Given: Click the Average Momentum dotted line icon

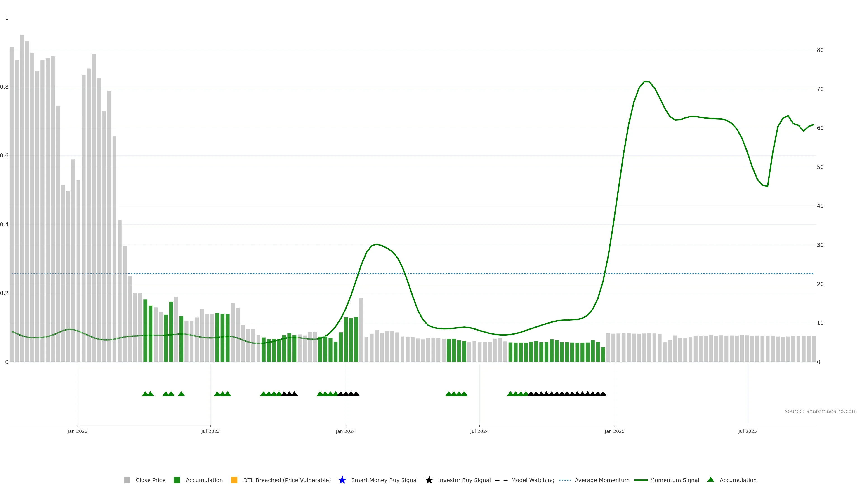Looking at the screenshot, I should click(x=565, y=480).
